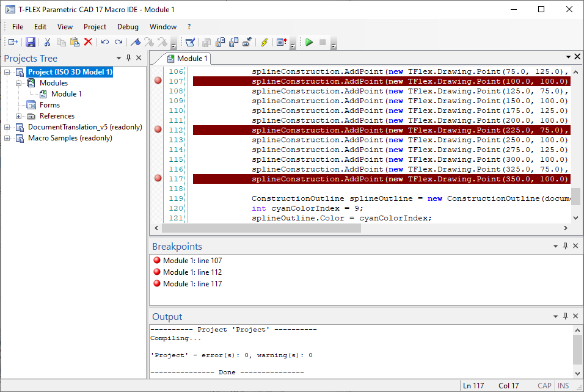Click the code editor horizontal scrollbar thumb

coord(261,228)
